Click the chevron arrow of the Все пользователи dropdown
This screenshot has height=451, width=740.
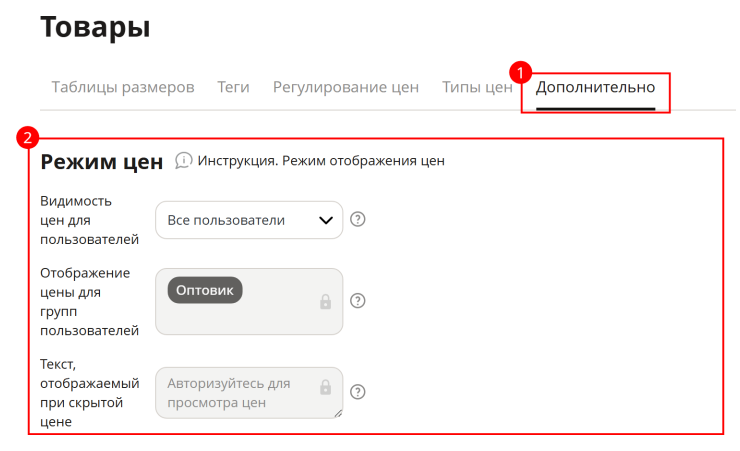tap(326, 220)
